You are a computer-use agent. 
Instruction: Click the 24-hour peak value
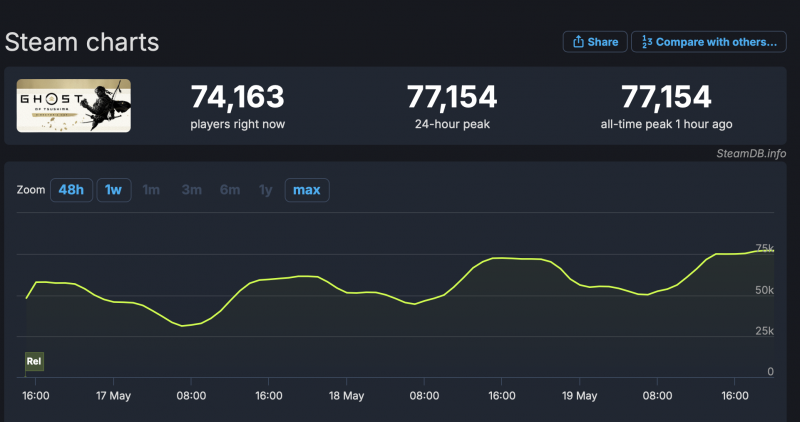[452, 98]
